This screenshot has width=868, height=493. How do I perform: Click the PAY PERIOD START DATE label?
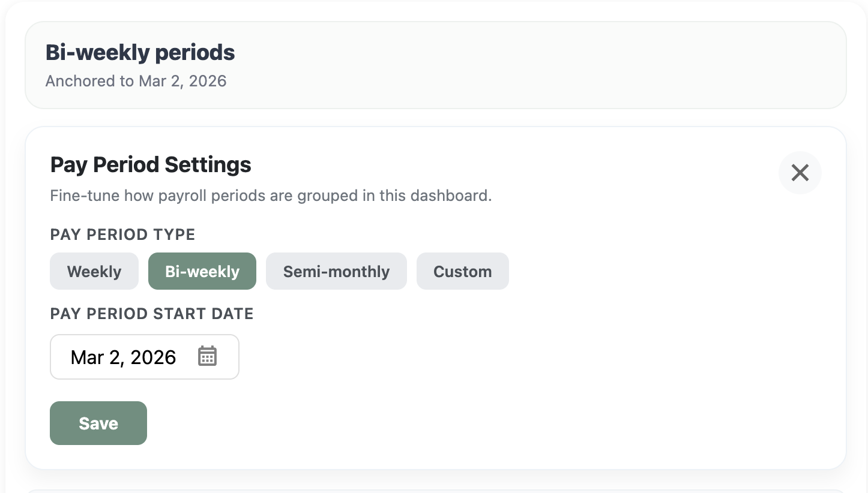[x=151, y=314]
